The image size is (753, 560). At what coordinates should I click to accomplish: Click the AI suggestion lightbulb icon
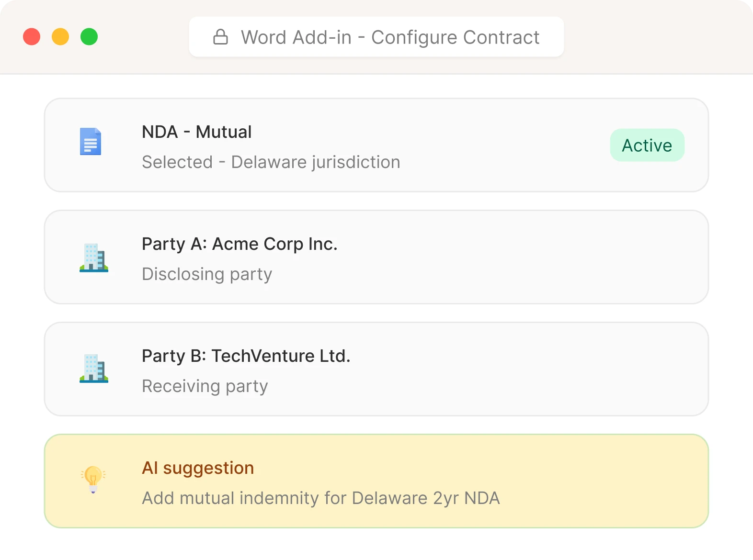[92, 480]
